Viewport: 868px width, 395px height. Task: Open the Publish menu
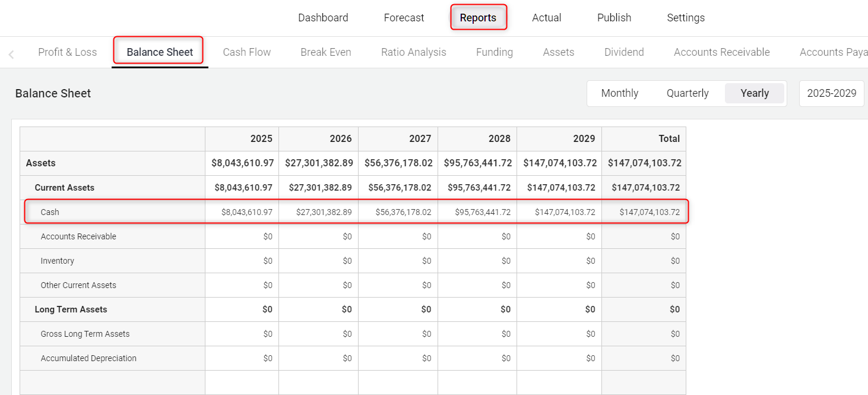click(614, 18)
